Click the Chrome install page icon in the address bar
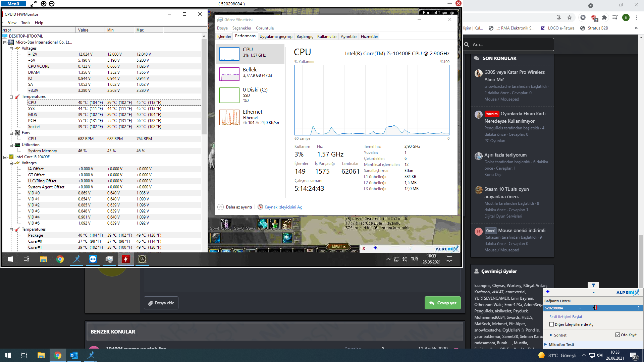Viewport: 644px width, 362px height. click(x=558, y=17)
